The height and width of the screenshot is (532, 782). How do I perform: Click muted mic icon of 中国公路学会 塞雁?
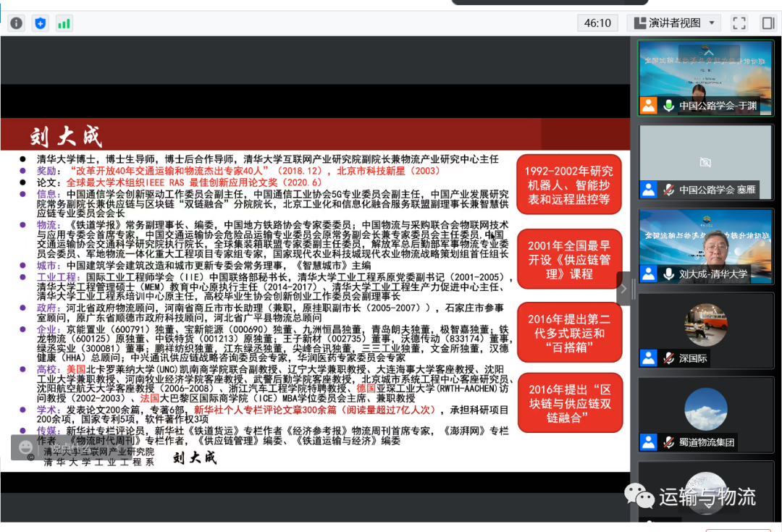tap(669, 190)
